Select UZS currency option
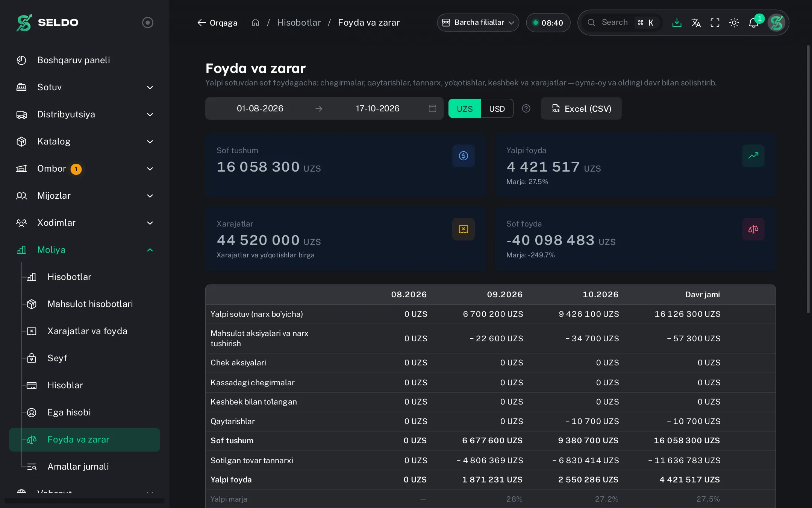 tap(465, 109)
